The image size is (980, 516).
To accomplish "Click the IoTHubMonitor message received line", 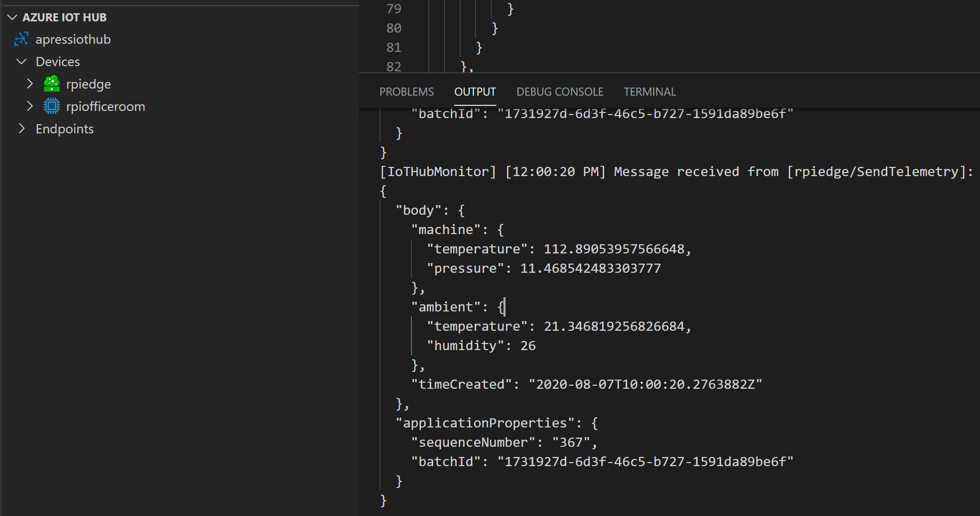I will (x=676, y=171).
